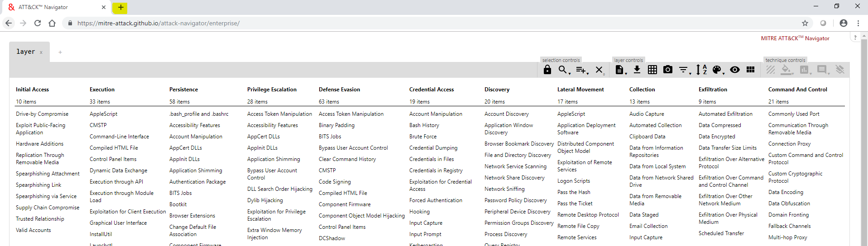
Task: Open the filters menu icon
Action: click(x=684, y=70)
